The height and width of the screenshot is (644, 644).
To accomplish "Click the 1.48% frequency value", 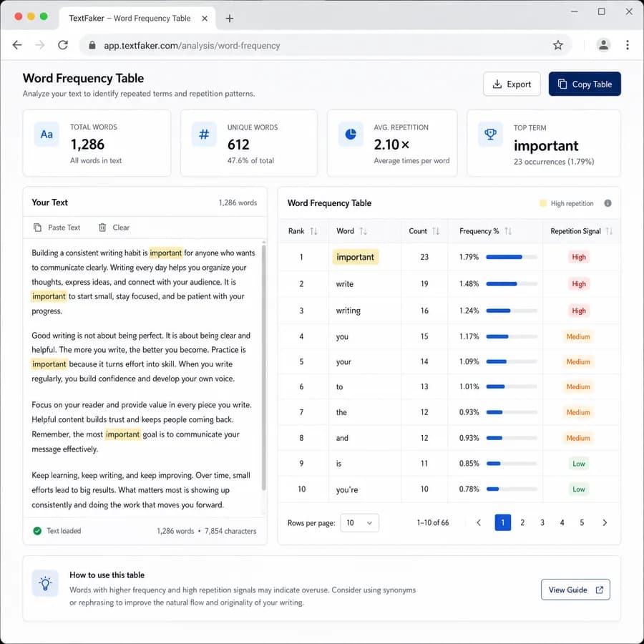I will (x=469, y=284).
